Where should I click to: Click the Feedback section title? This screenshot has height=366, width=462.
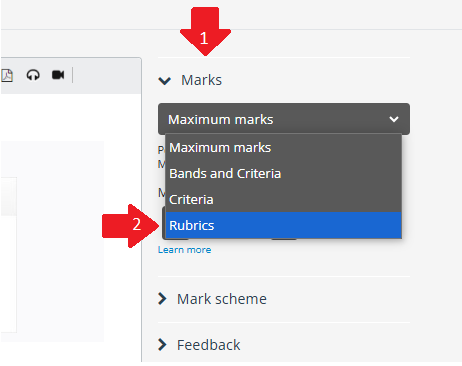point(208,345)
